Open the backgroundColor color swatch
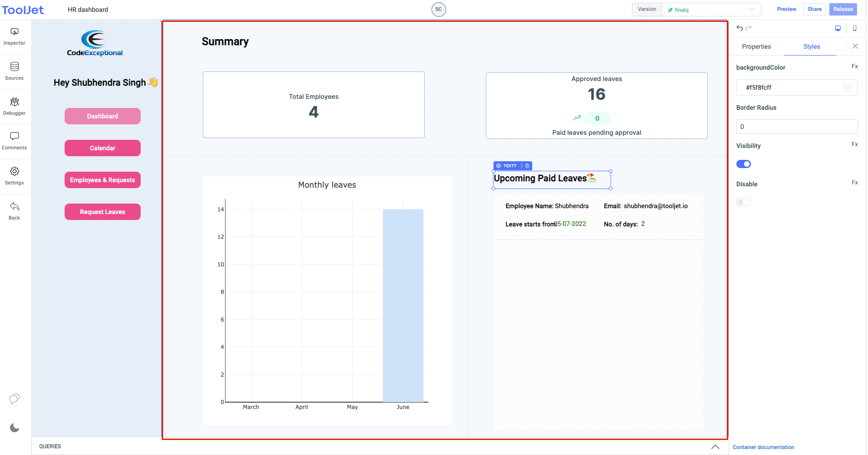868x455 pixels. 847,87
